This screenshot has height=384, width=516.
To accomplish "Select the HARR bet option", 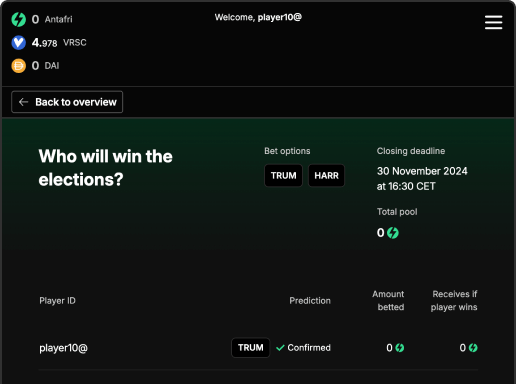I will pos(326,175).
